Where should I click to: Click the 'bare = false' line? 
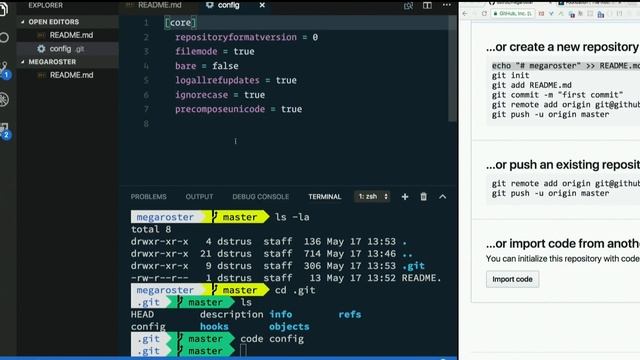coord(207,66)
